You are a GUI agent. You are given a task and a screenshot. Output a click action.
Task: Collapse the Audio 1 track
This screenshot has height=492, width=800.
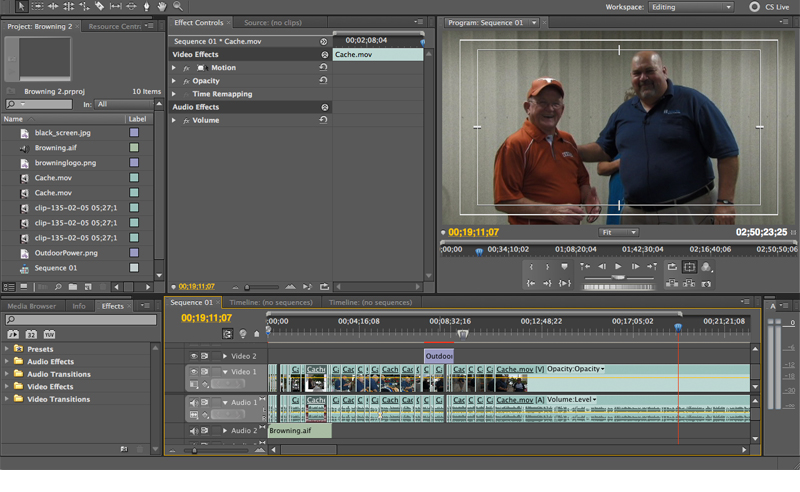pyautogui.click(x=225, y=403)
